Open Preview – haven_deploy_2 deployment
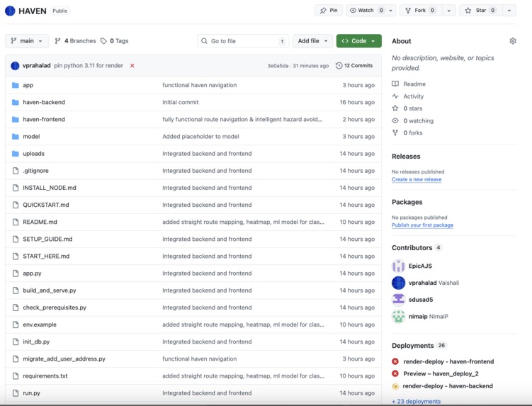 [441, 373]
